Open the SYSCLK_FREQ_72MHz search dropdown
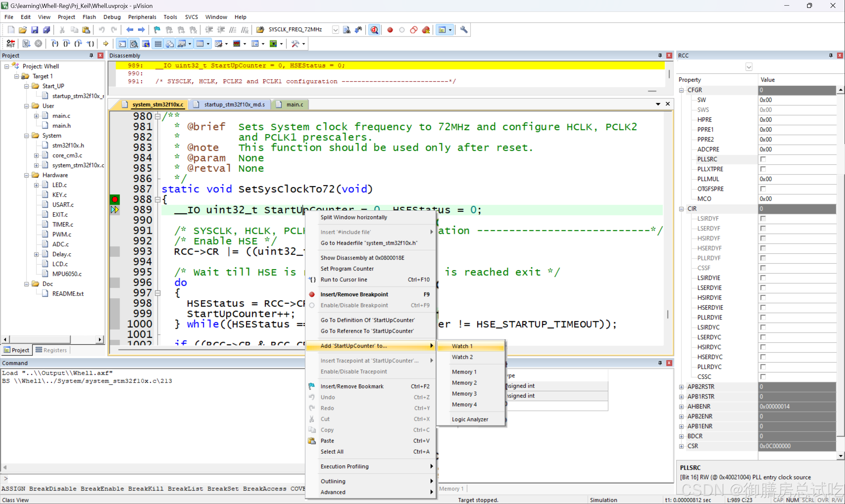 click(x=336, y=30)
